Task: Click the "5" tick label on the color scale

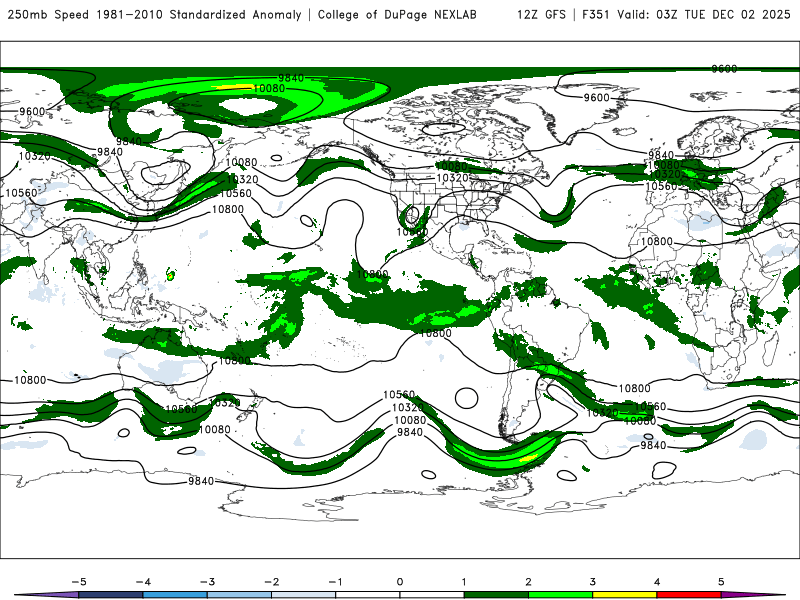Action: (721, 582)
